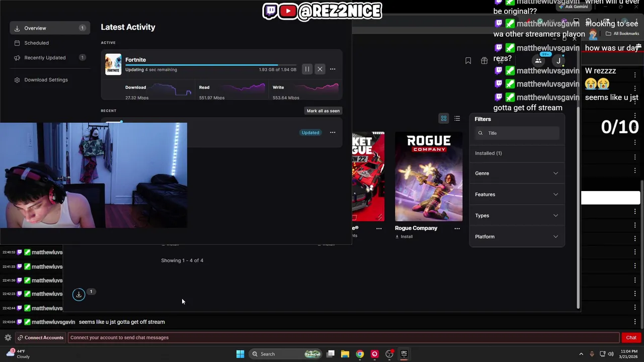Click 'Showing 1 - 4 of 4' text
This screenshot has width=644, height=362.
pos(182,260)
